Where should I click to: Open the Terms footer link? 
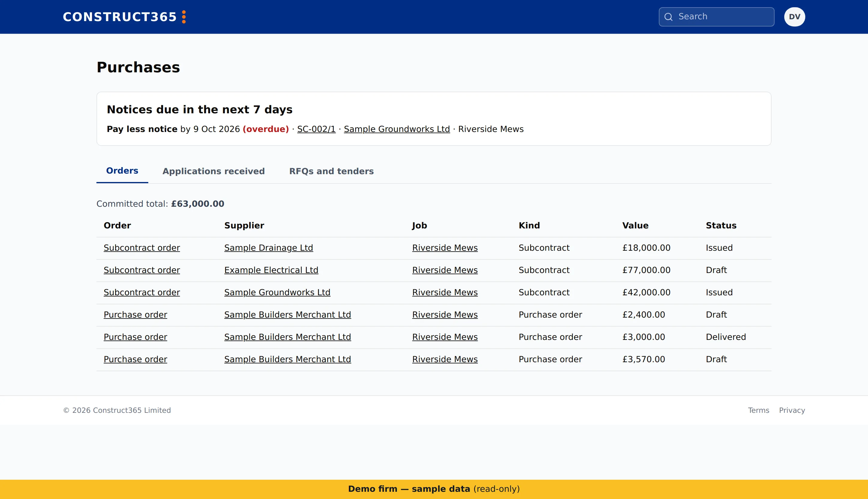click(x=758, y=410)
